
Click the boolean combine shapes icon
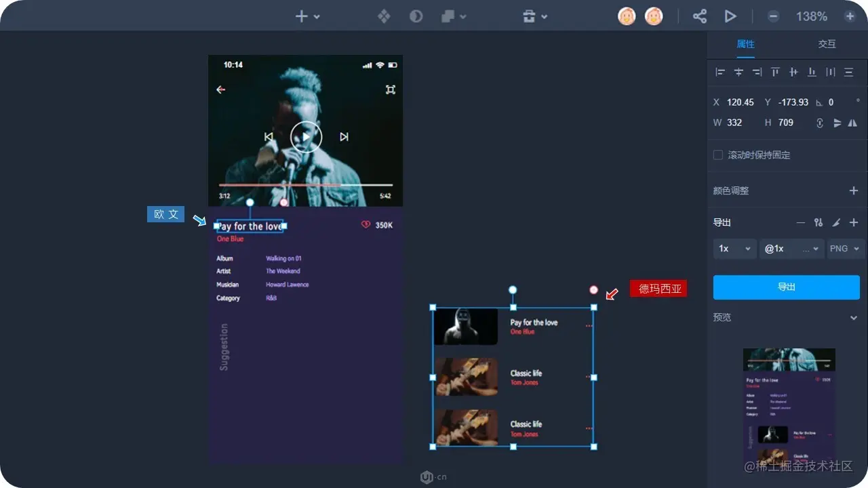448,16
